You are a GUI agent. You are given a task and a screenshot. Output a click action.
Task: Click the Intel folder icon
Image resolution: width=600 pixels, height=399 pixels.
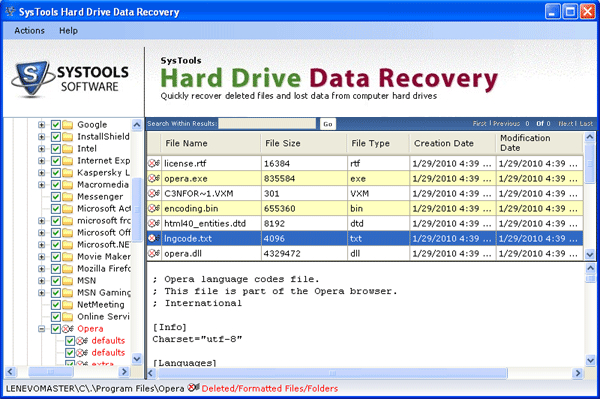[67, 149]
